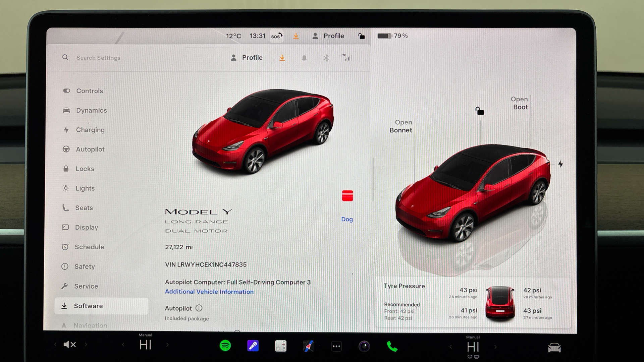Unmute the volume speaker icon

coord(69,344)
